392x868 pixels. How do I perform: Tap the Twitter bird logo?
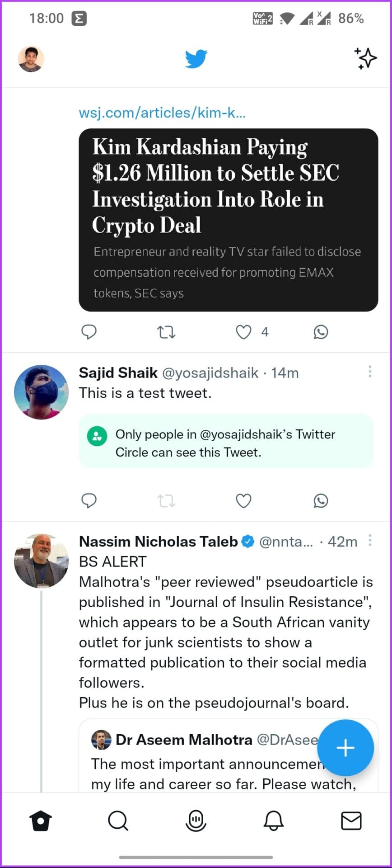click(196, 59)
